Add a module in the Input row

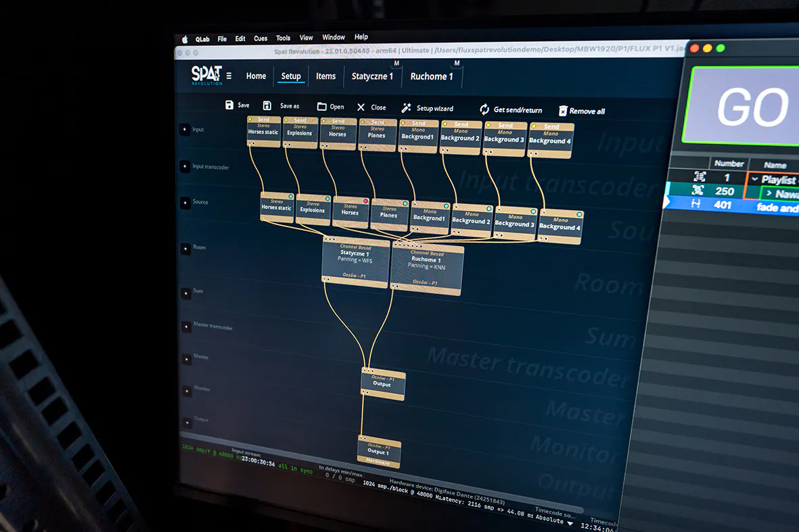click(184, 130)
